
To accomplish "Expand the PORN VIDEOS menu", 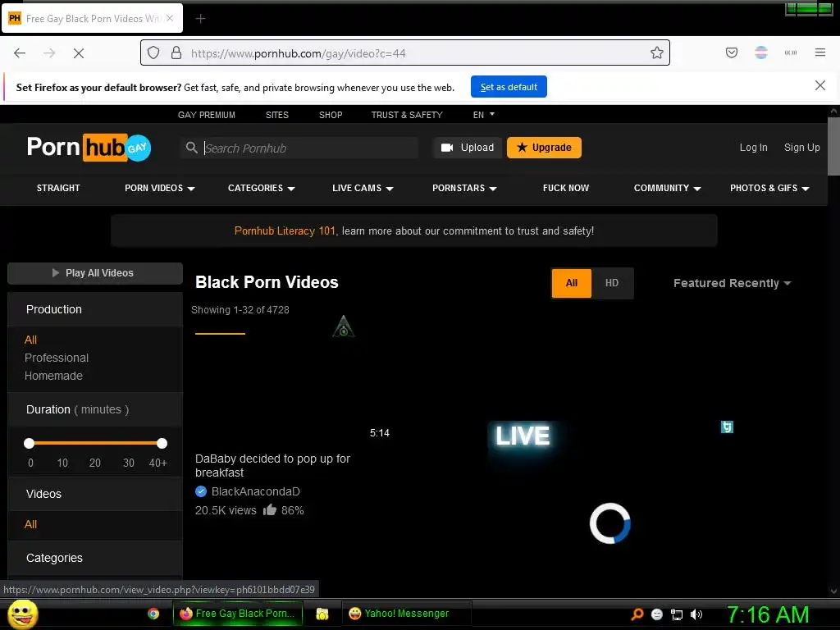I will (160, 188).
